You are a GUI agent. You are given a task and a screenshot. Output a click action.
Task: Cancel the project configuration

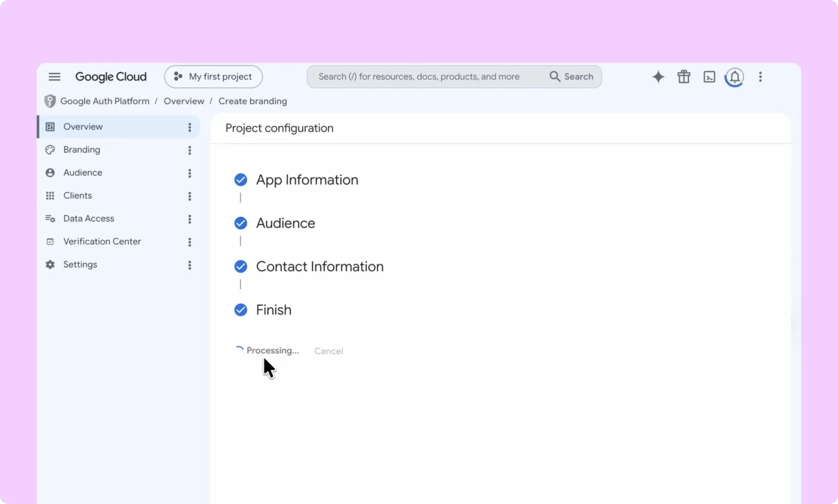point(328,351)
